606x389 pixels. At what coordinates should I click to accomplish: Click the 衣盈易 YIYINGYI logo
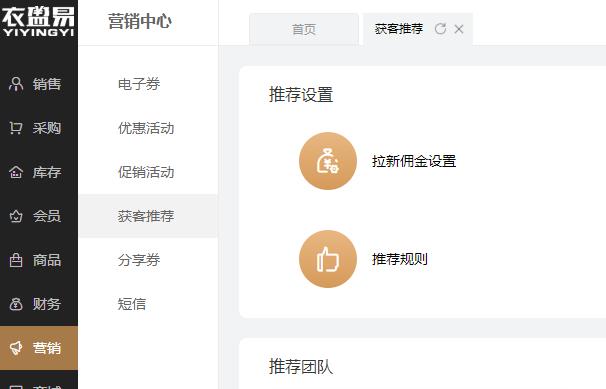38,21
